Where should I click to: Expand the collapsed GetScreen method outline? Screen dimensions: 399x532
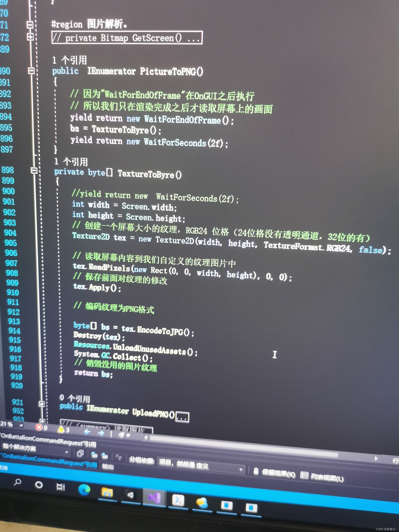[x=30, y=37]
